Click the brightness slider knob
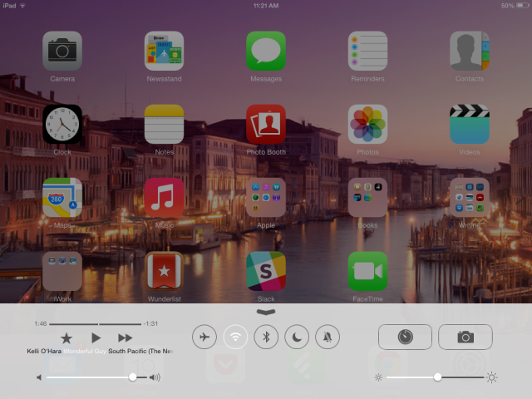The width and height of the screenshot is (532, 399). click(437, 377)
